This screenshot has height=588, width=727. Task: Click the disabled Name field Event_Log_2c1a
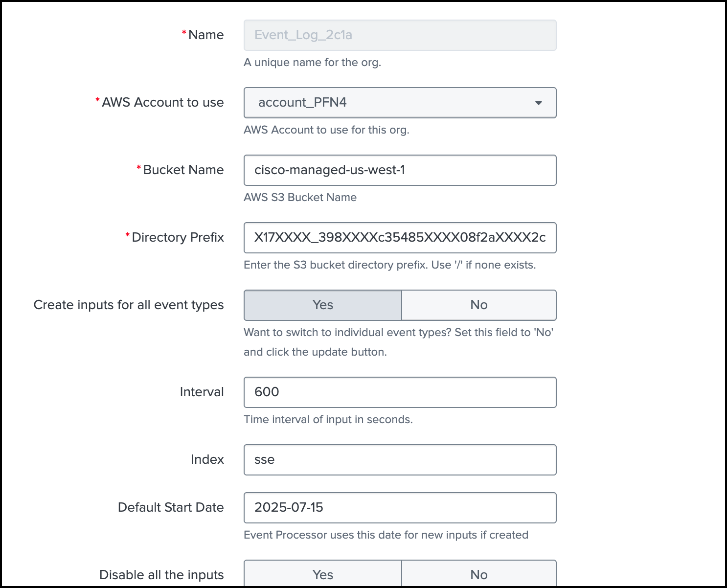click(x=400, y=35)
